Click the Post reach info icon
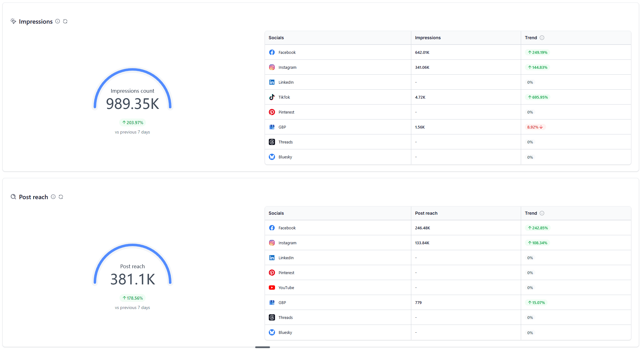This screenshot has width=644, height=351. click(53, 197)
